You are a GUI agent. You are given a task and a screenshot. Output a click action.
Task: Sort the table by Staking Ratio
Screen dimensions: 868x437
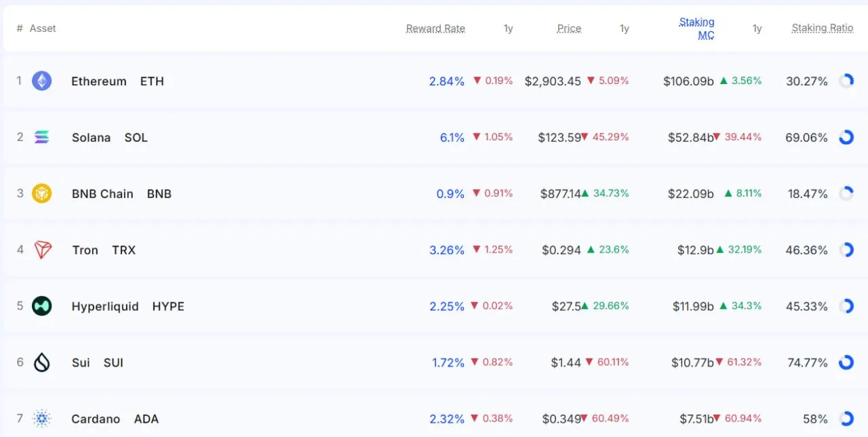point(823,28)
